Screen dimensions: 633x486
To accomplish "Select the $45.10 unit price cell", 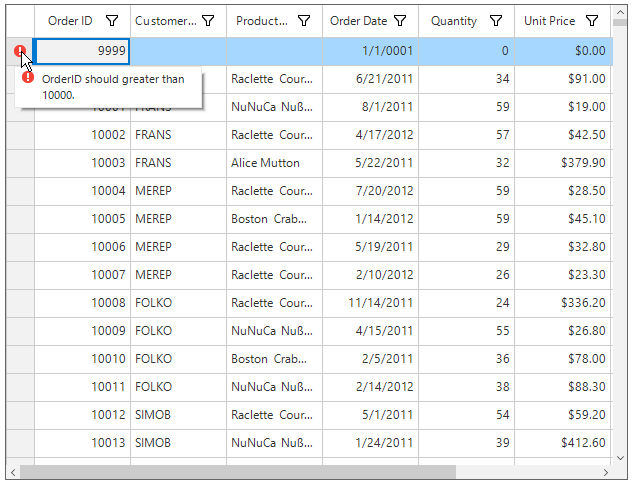I will coord(563,219).
